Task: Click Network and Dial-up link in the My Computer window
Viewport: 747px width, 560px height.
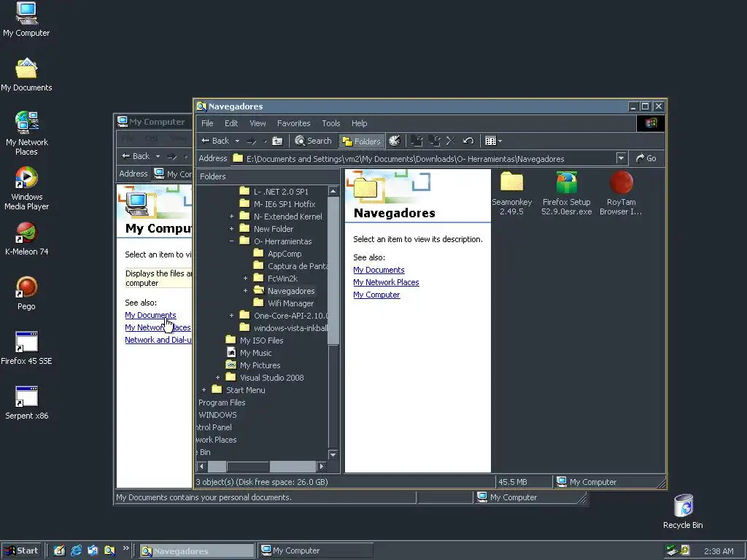Action: (158, 340)
